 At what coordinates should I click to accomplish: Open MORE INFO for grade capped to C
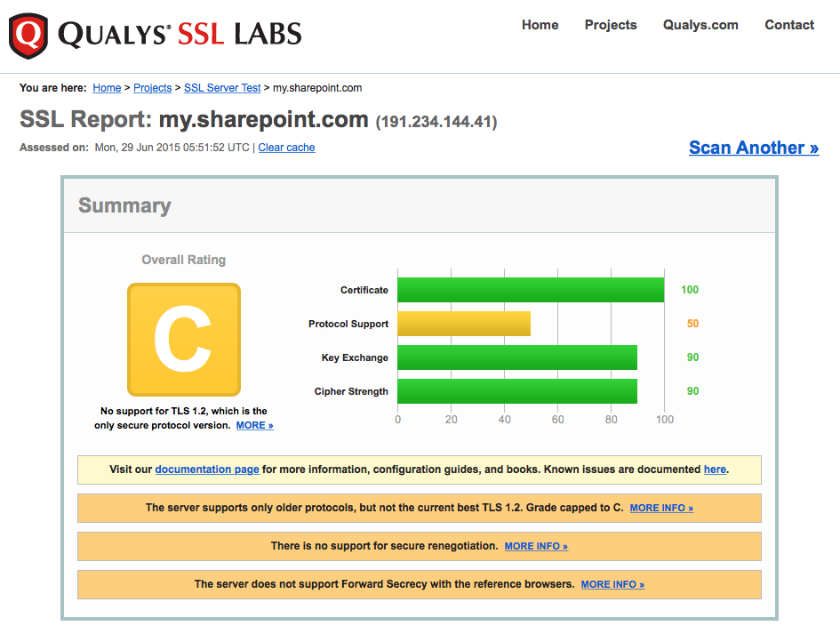point(661,508)
